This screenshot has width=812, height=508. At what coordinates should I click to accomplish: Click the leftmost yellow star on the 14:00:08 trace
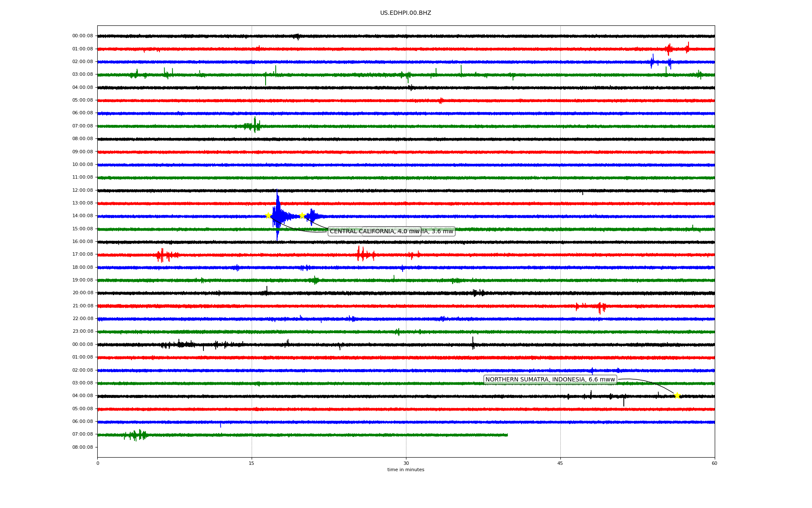tap(268, 215)
